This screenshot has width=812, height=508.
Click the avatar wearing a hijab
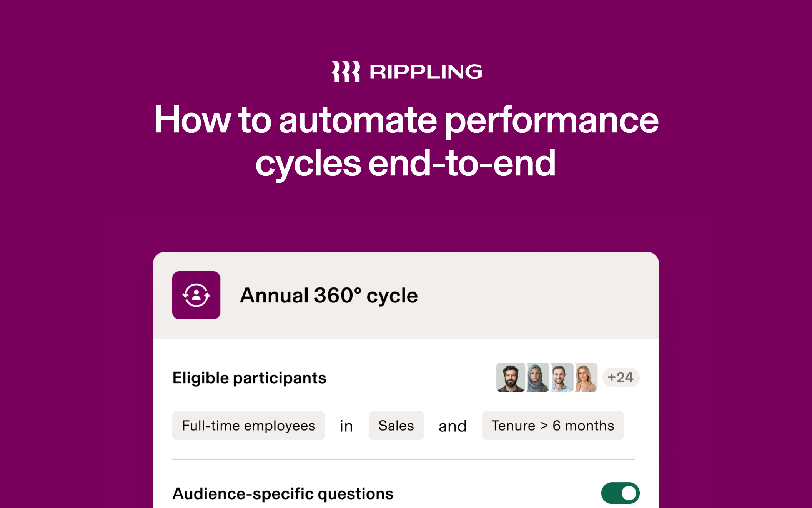tap(538, 378)
